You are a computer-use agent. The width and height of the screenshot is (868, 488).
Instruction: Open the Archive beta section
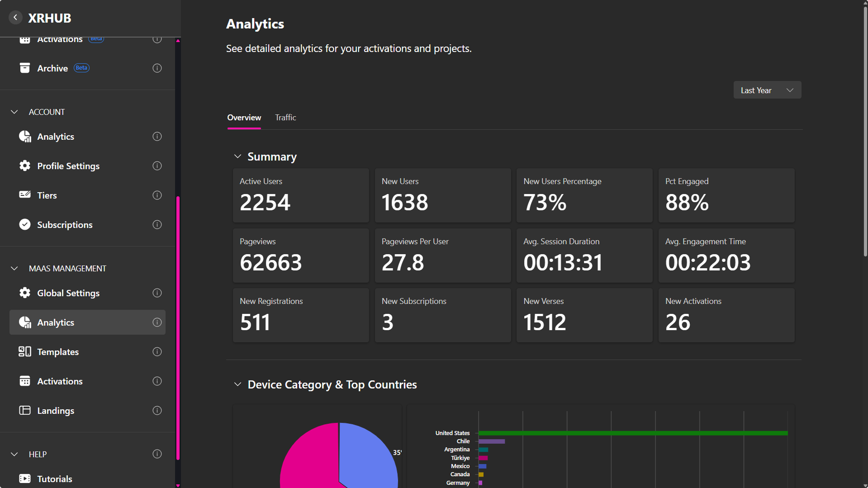click(52, 68)
